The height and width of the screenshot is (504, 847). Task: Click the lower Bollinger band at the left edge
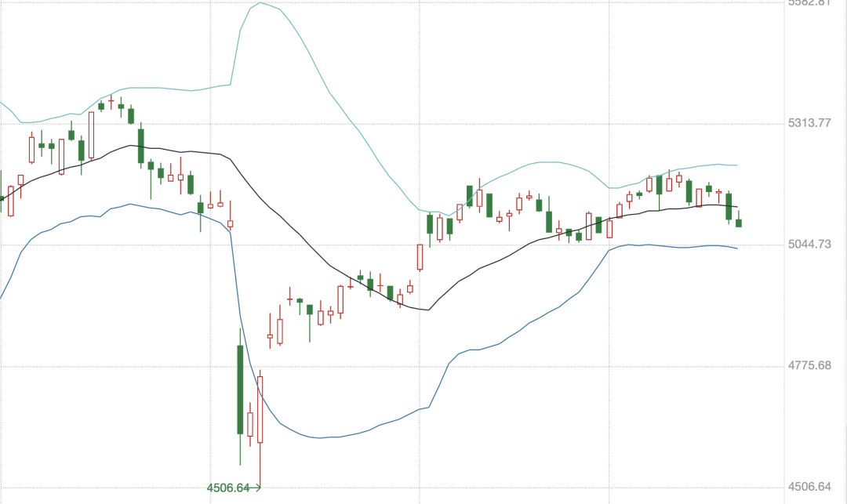pyautogui.click(x=2, y=295)
